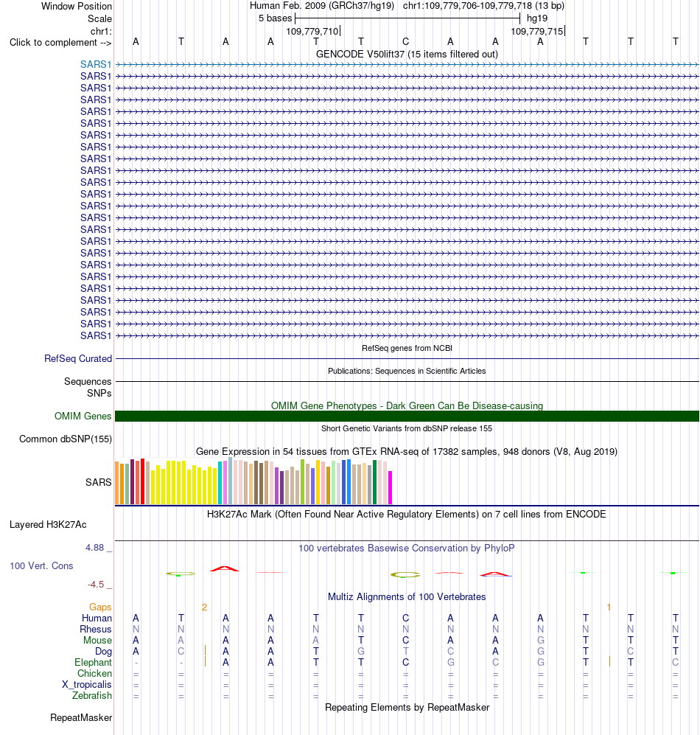
Task: Click the '5 bases' scale bar label
Action: pos(275,18)
